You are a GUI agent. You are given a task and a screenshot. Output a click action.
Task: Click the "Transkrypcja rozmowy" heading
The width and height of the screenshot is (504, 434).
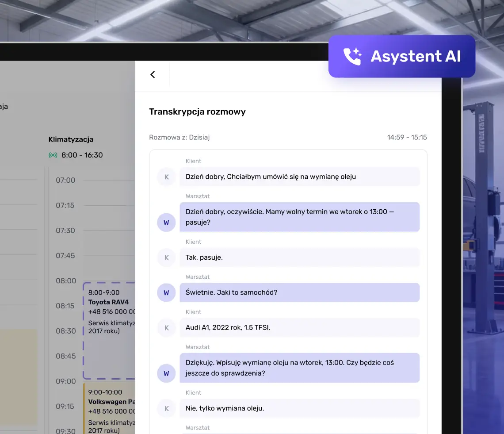tap(197, 111)
